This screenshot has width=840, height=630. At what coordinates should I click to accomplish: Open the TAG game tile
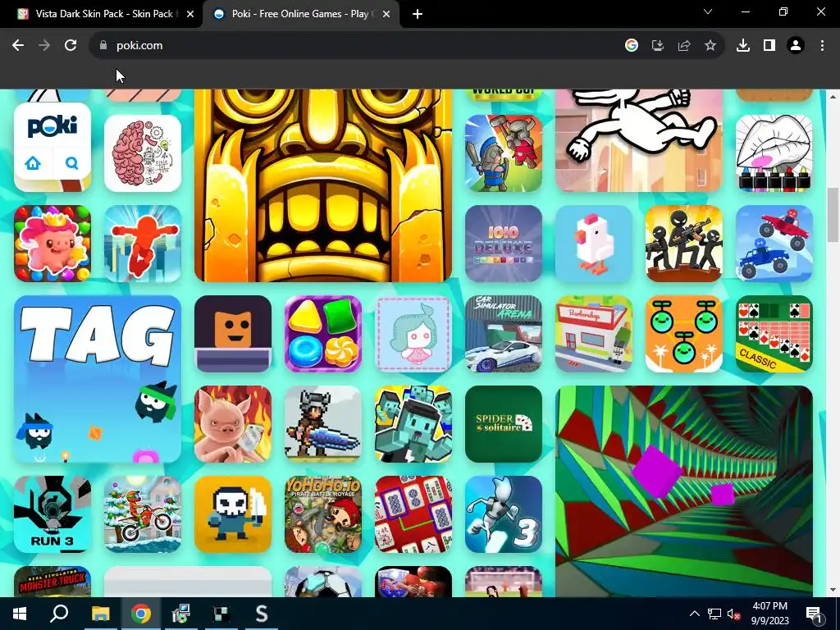click(x=98, y=379)
